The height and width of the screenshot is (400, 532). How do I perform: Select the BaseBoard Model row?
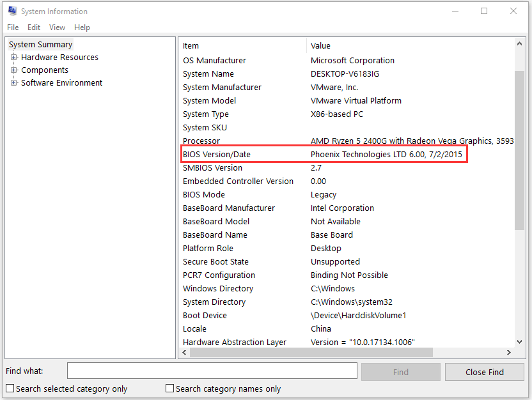(x=347, y=222)
